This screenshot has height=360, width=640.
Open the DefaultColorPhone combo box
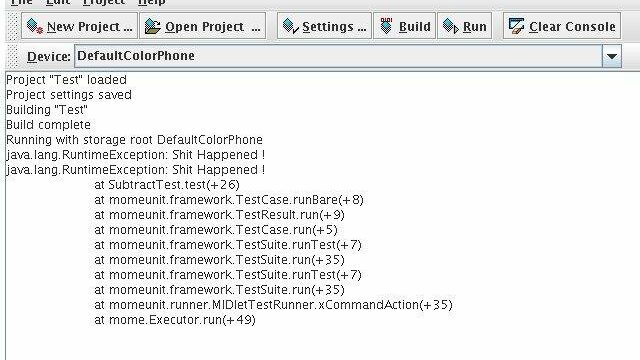pos(348,56)
